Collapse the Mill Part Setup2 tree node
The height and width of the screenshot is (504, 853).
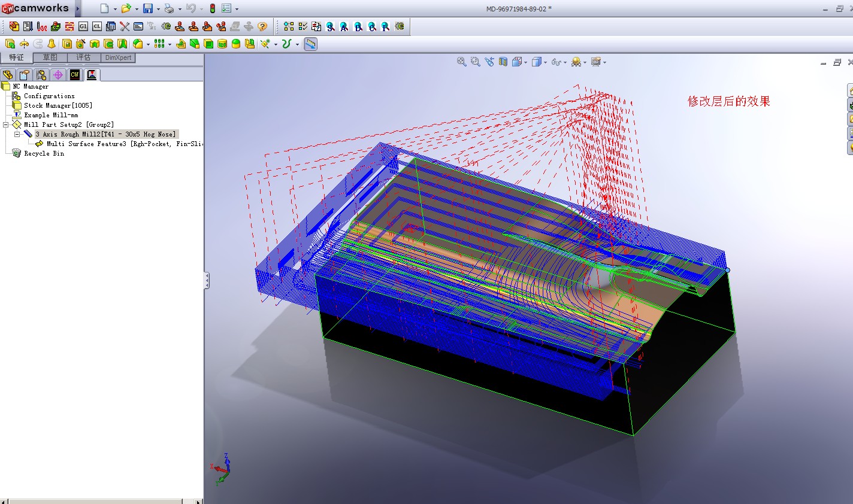6,125
